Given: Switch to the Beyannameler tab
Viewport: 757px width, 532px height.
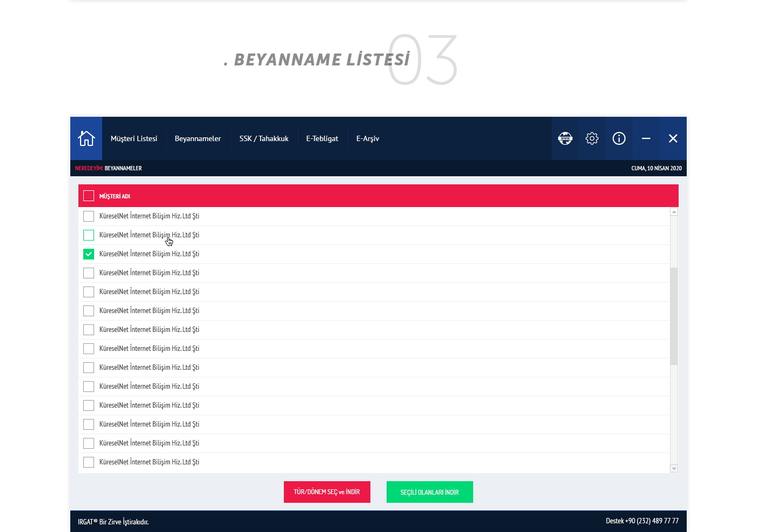Looking at the screenshot, I should [198, 138].
